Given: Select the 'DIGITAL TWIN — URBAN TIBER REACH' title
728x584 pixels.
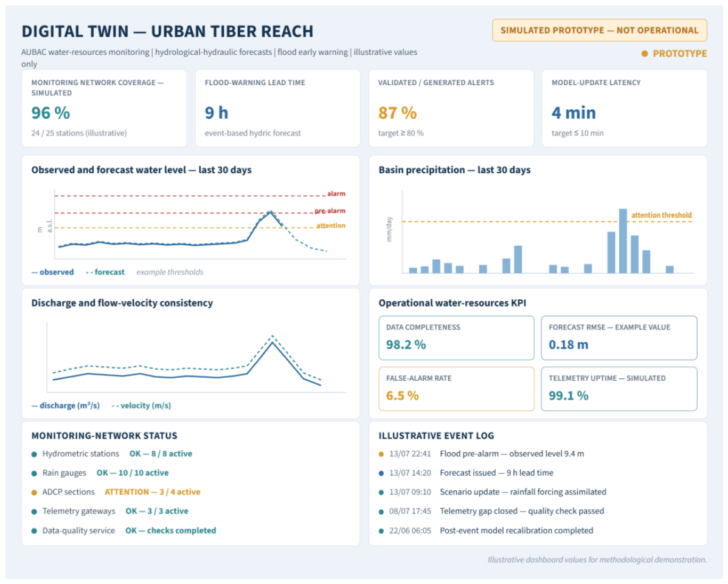Looking at the screenshot, I should pyautogui.click(x=167, y=31).
